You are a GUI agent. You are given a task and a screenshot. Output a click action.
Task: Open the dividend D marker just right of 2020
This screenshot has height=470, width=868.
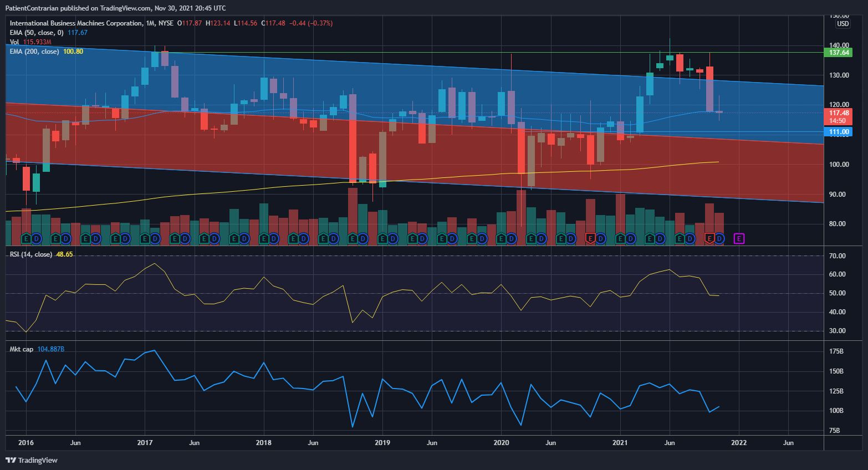coord(511,239)
